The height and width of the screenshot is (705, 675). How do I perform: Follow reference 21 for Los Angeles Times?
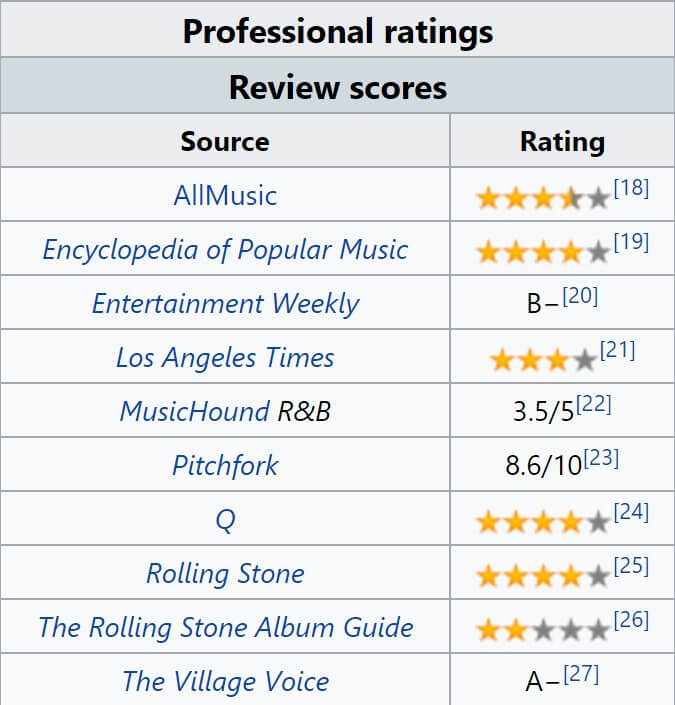point(617,350)
